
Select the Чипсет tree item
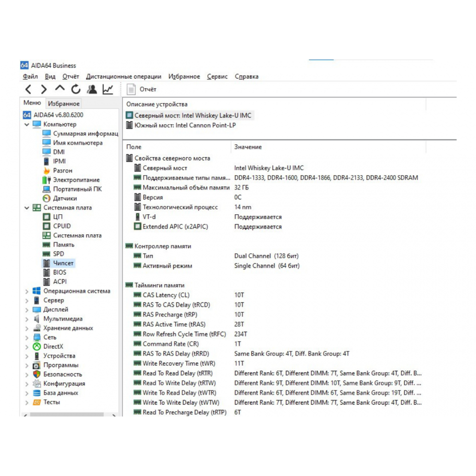(58, 263)
